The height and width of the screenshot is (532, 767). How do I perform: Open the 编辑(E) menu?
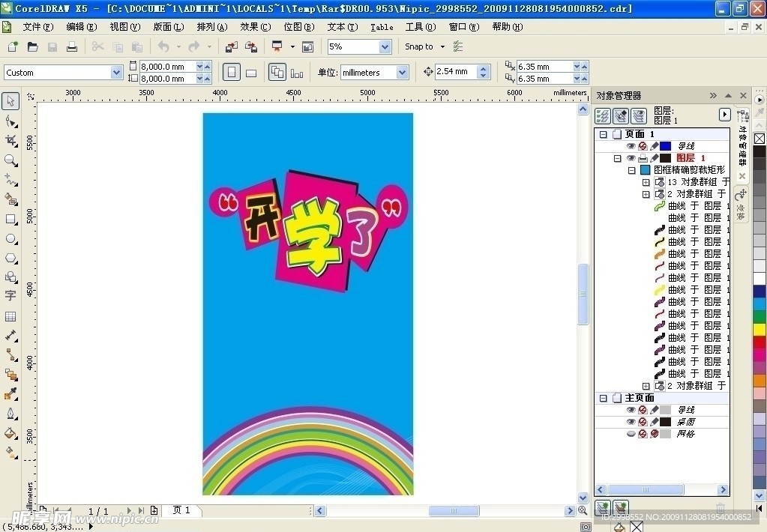[82, 27]
